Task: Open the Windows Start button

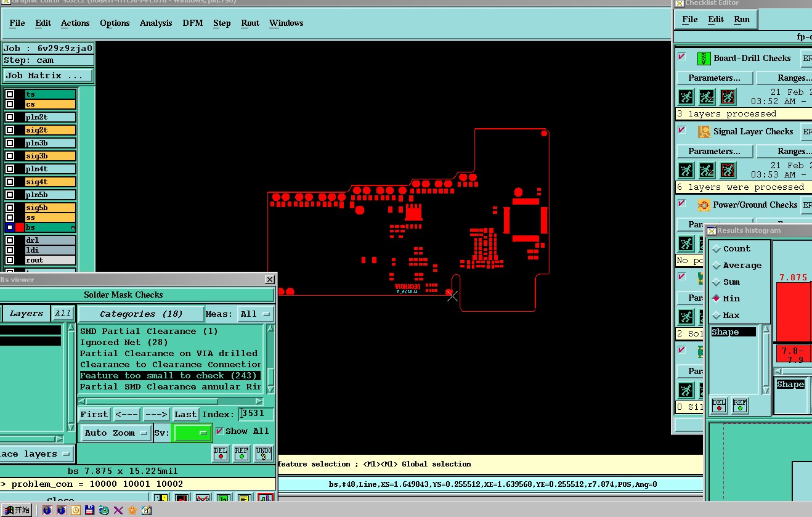Action: pyautogui.click(x=17, y=510)
